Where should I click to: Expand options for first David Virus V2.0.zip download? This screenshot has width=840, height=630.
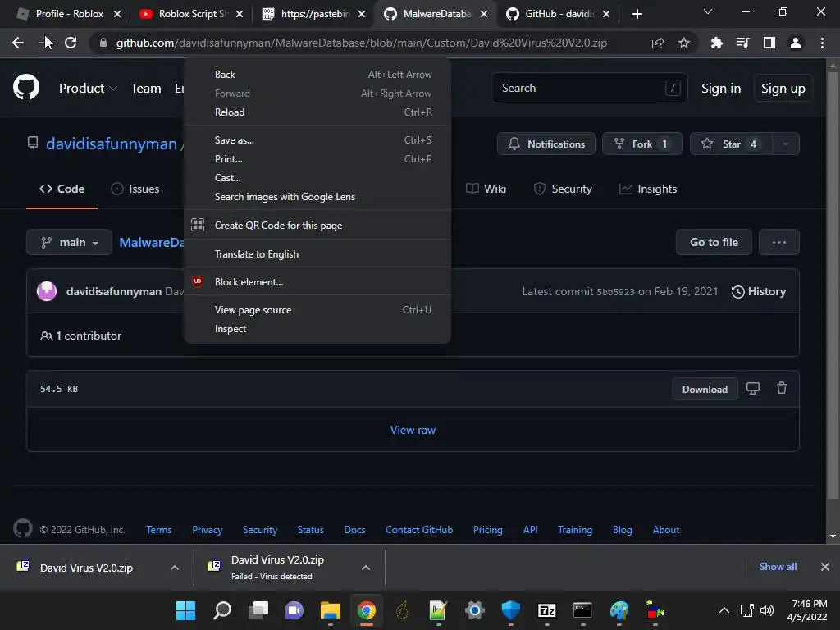pyautogui.click(x=174, y=568)
